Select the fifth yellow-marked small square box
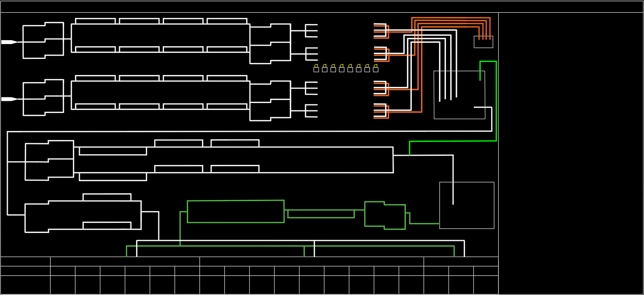This screenshot has height=295, width=644. [350, 69]
